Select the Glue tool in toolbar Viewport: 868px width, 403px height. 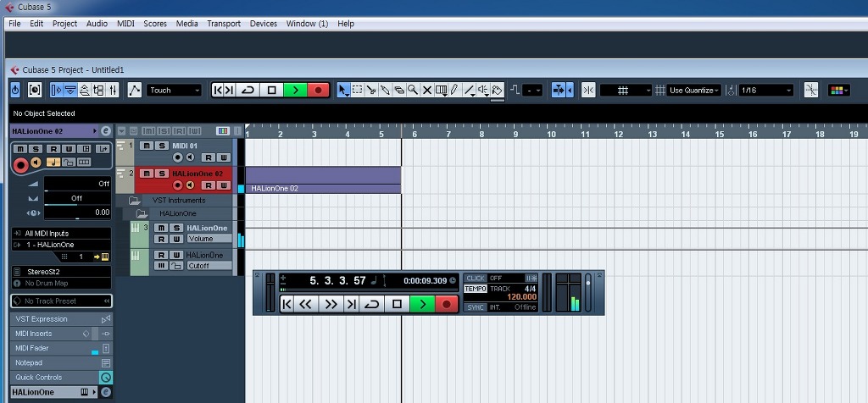pyautogui.click(x=385, y=90)
